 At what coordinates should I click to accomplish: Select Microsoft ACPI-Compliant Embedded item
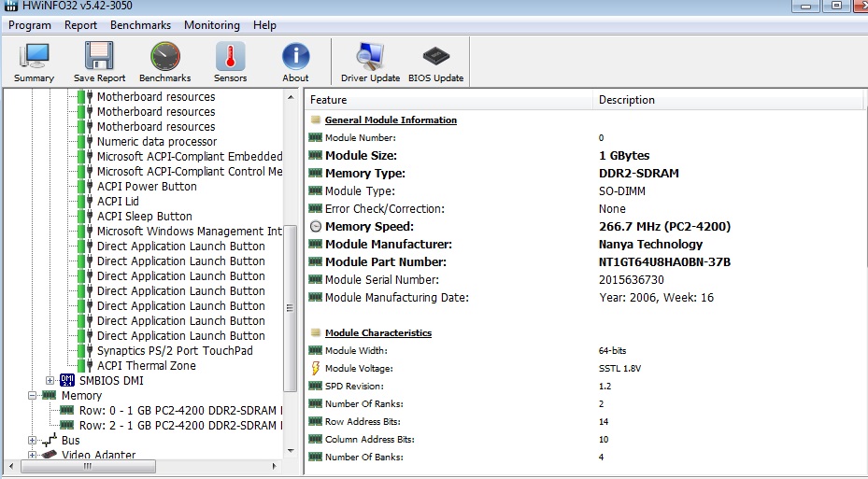coord(190,157)
